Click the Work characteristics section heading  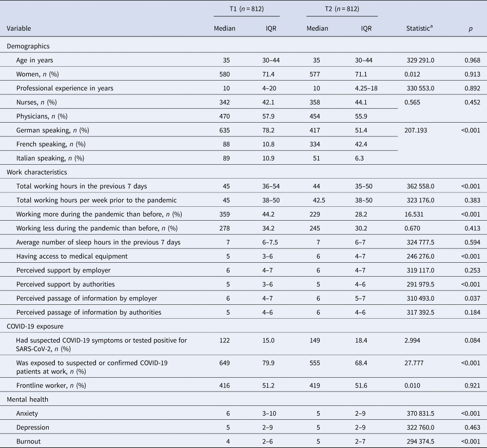34,172
